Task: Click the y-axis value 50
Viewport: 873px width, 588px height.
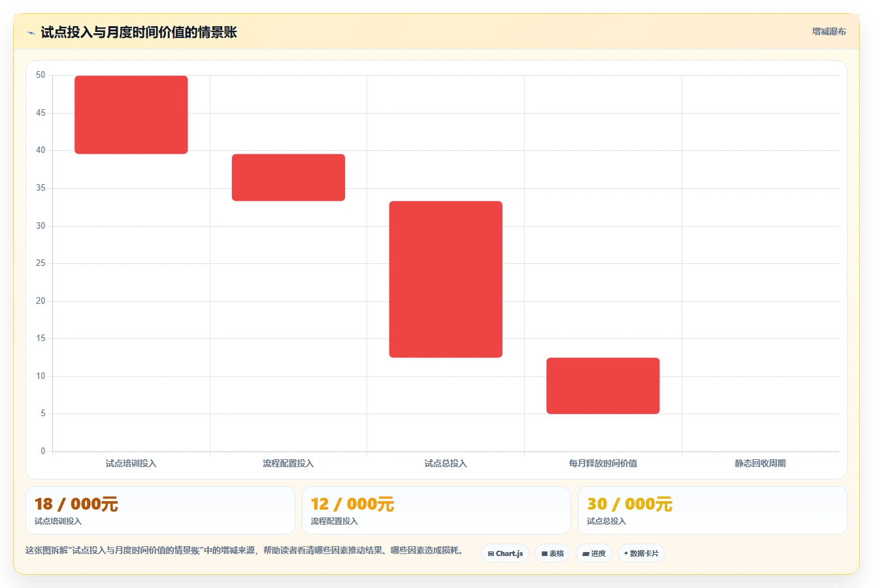Action: point(41,75)
